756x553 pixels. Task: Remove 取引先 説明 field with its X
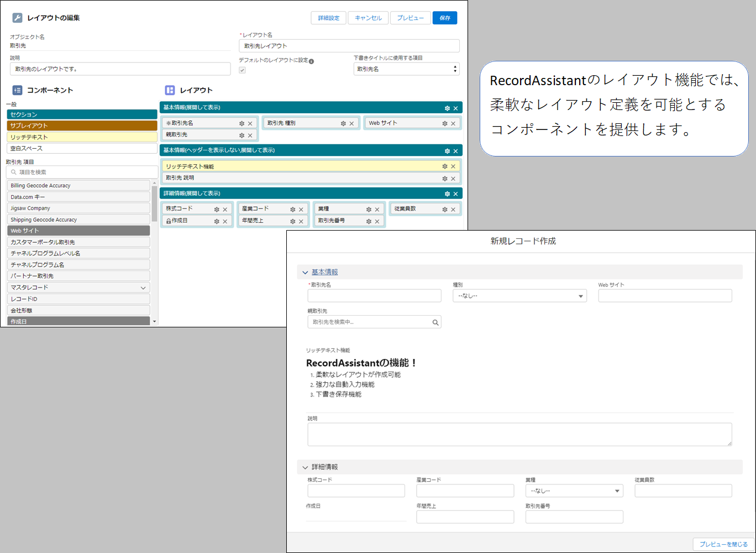pyautogui.click(x=453, y=178)
